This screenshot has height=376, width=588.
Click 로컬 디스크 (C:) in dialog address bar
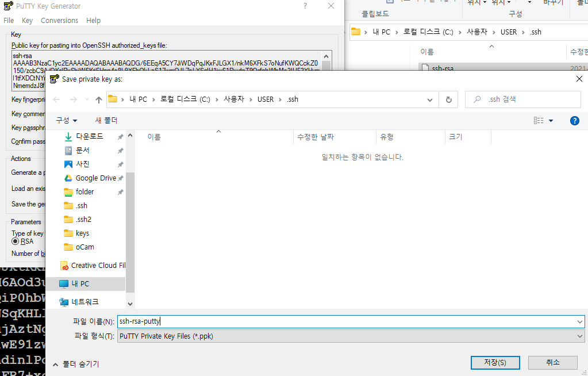coord(185,99)
